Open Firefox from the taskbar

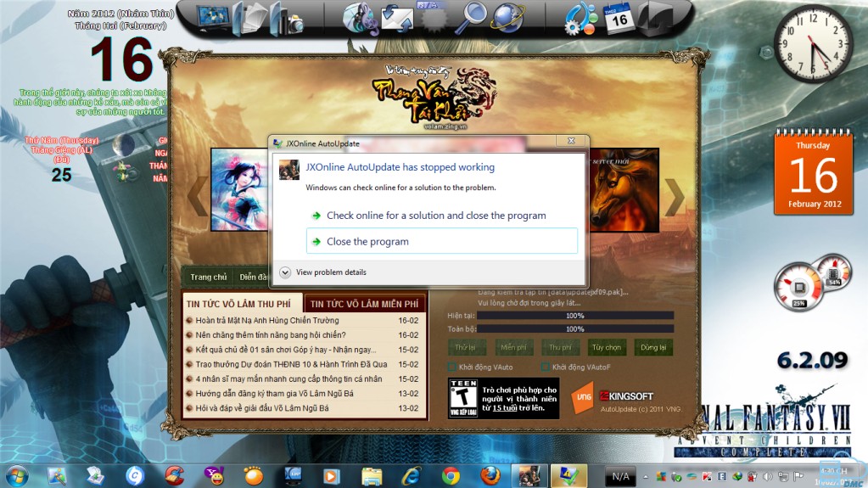[490, 474]
